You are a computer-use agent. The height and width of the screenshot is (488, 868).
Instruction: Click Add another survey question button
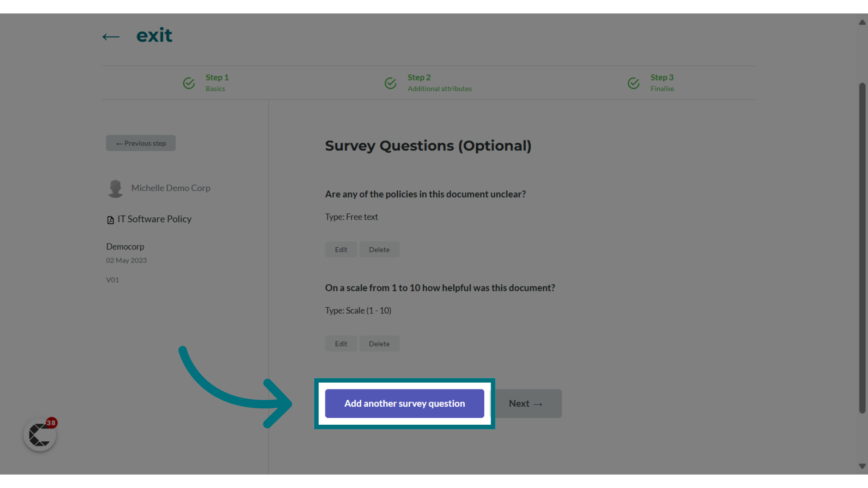(404, 403)
